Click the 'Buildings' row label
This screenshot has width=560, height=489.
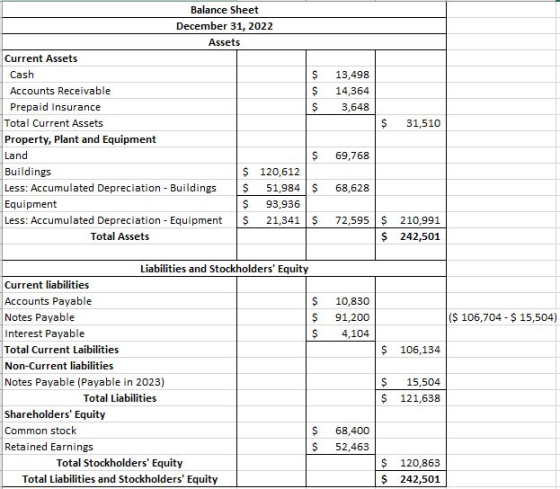(x=28, y=172)
